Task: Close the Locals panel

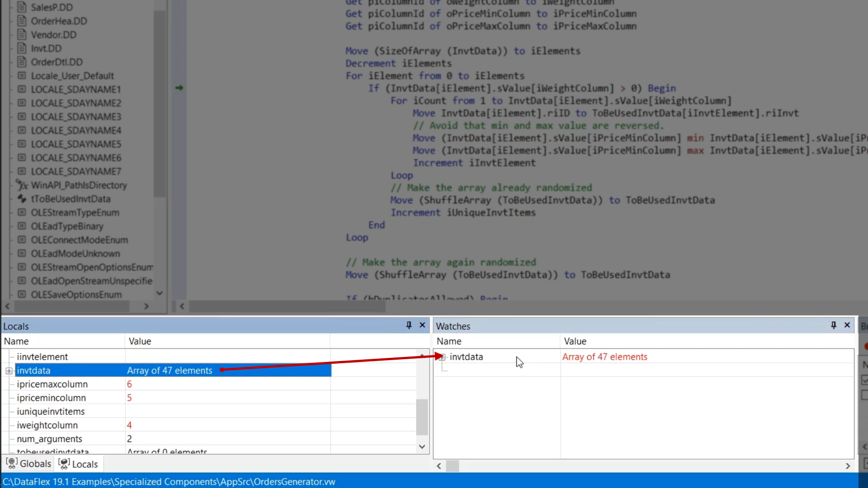Action: point(422,325)
